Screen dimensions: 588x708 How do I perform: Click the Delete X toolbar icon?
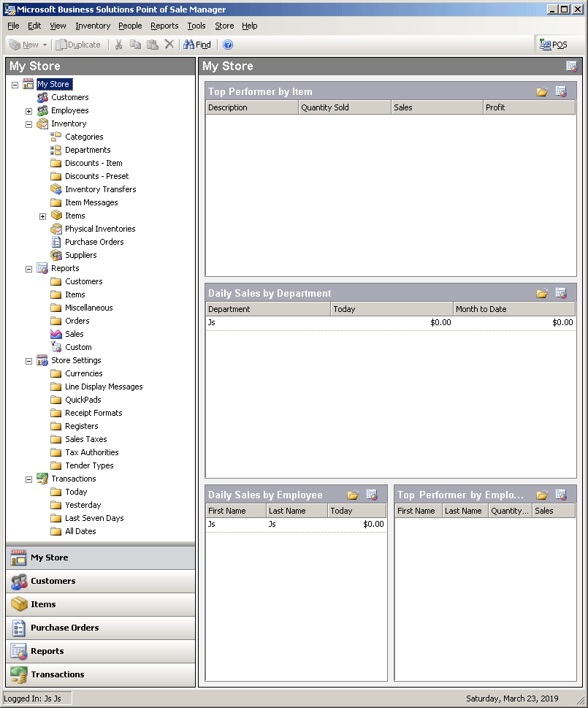point(169,45)
